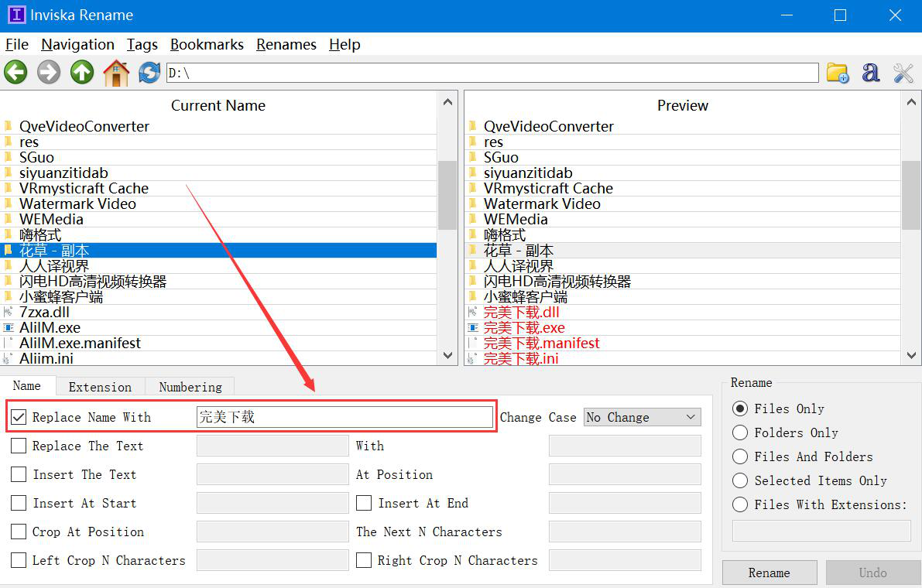Select Files With Extensions radio option

click(x=740, y=504)
